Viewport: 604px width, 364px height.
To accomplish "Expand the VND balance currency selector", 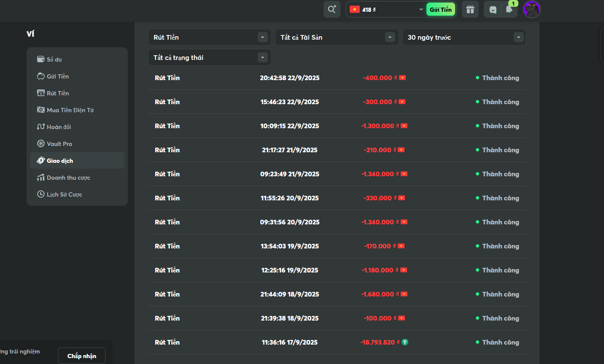I will 421,9.
